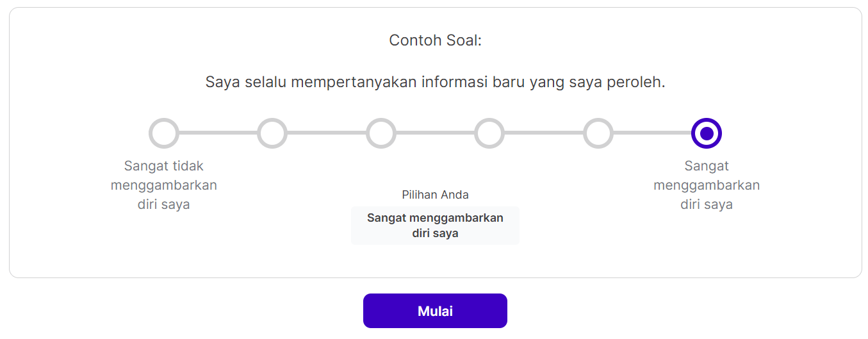Image resolution: width=868 pixels, height=339 pixels.
Task: Click the statement starting with Saya selalu mempertanyakan
Action: 435,83
